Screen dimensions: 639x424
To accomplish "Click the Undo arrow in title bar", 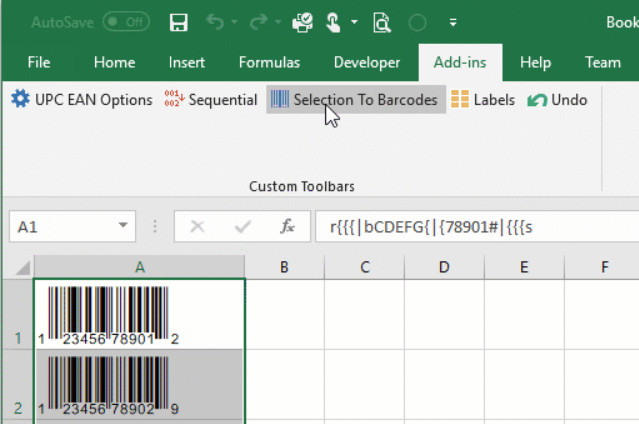I will (x=215, y=22).
